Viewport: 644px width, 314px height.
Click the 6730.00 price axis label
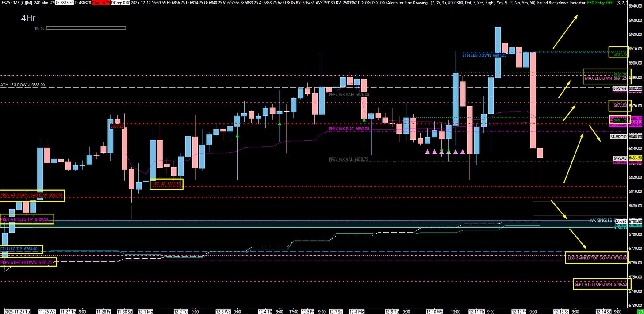(x=635, y=305)
